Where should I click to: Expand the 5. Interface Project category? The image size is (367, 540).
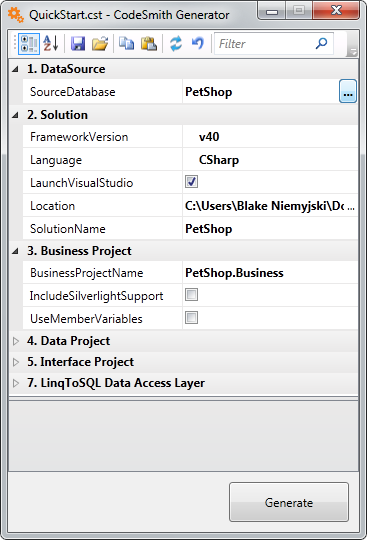coord(15,362)
